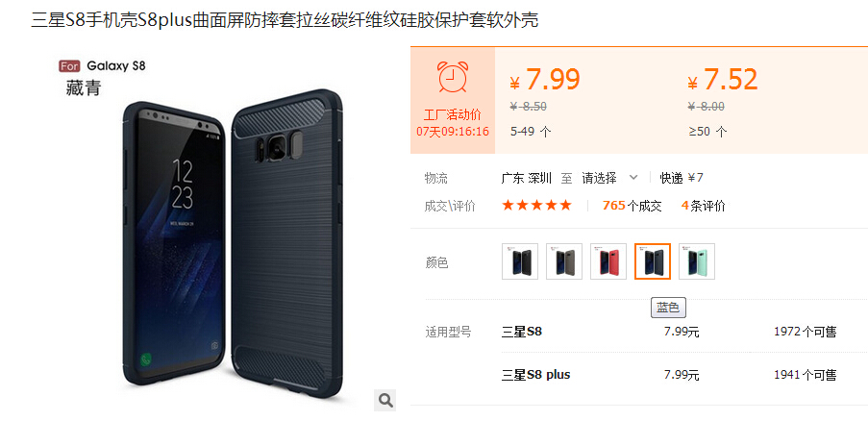868x421 pixels.
Task: Click the alarm clock promotion icon
Action: [x=453, y=77]
